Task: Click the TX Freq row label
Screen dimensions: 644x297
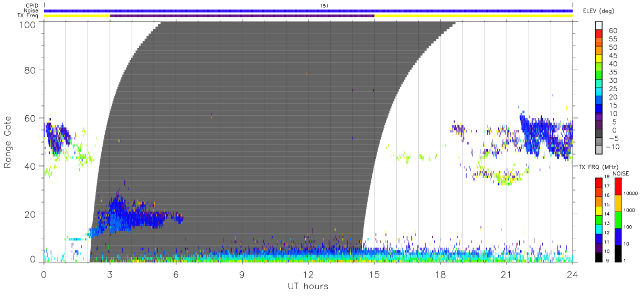Action: [x=28, y=16]
